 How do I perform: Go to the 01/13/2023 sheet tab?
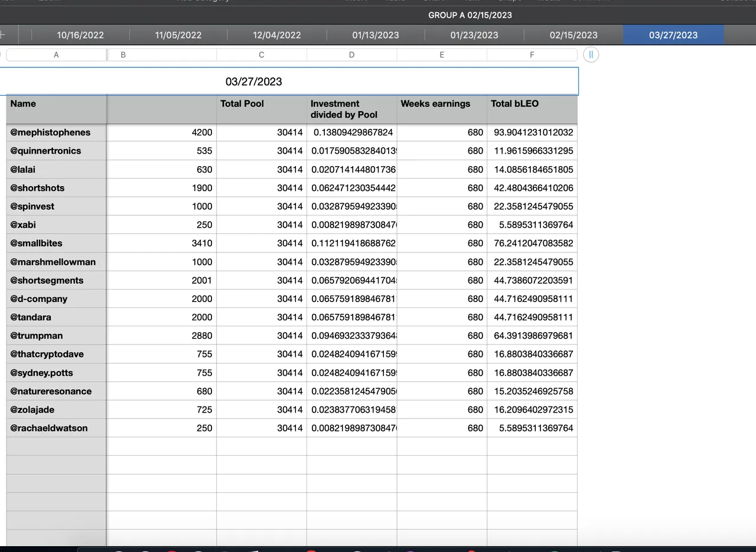[x=376, y=35]
